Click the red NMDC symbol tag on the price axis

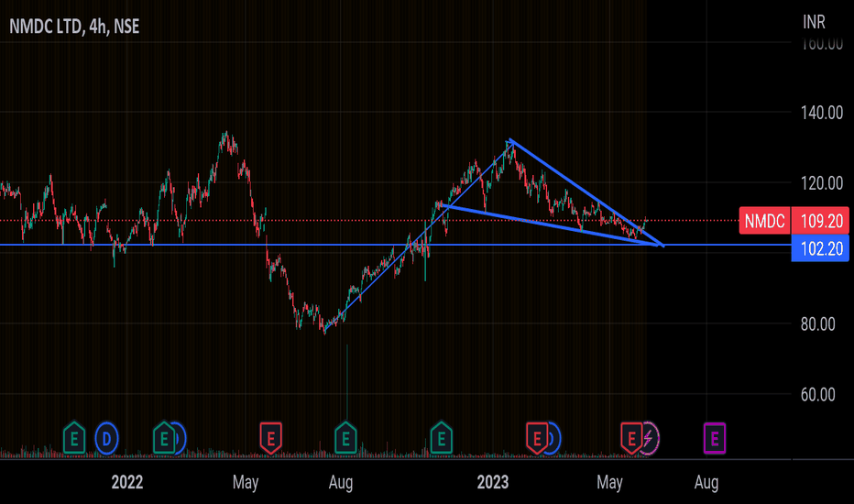pos(765,221)
